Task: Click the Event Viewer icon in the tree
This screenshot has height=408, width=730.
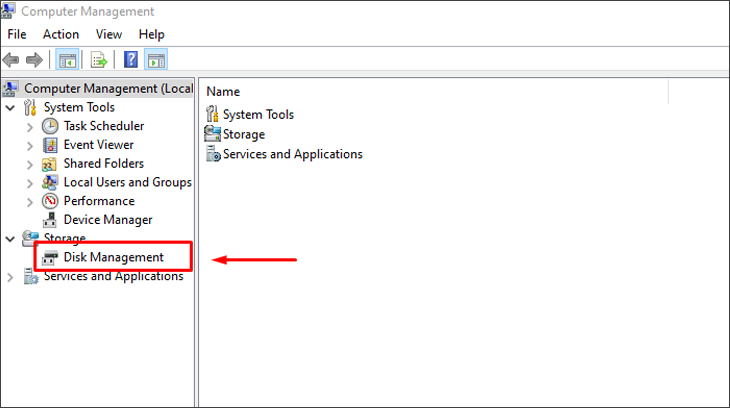Action: click(50, 145)
